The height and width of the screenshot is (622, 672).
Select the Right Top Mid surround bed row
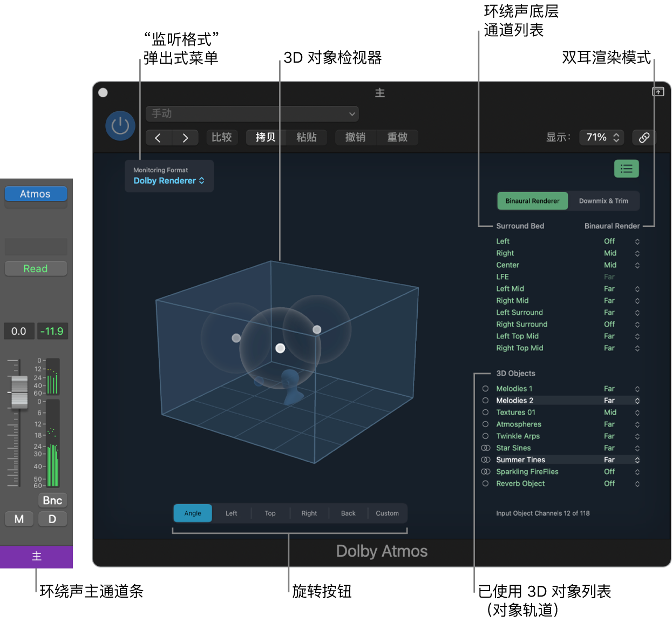(567, 348)
